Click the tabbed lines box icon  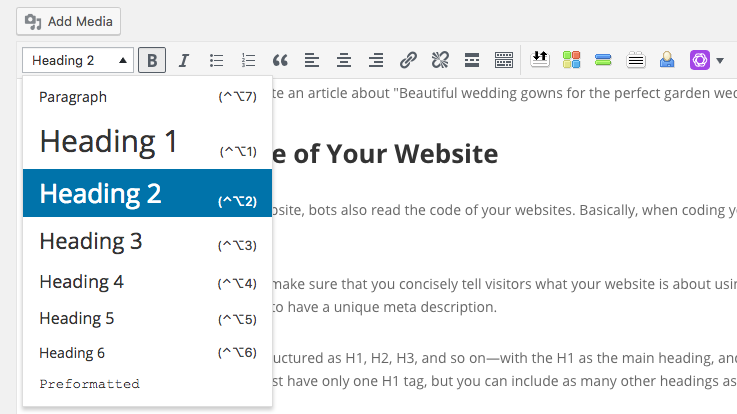[635, 60]
